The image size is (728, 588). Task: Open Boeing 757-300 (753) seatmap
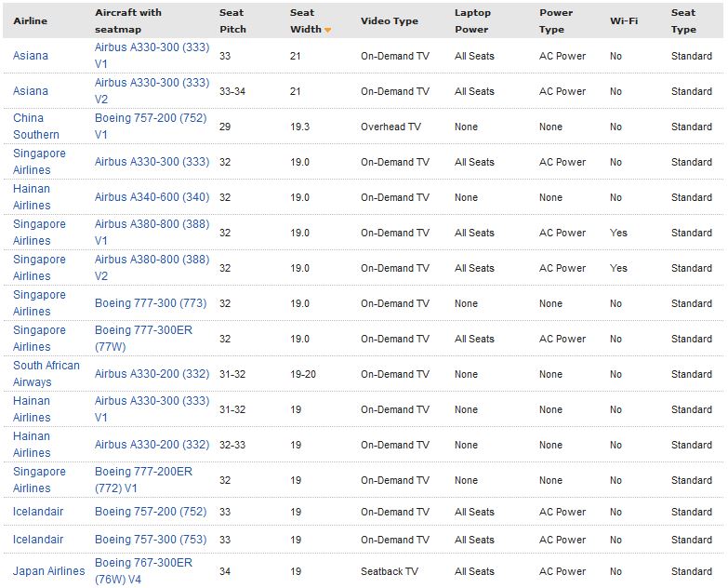point(151,540)
